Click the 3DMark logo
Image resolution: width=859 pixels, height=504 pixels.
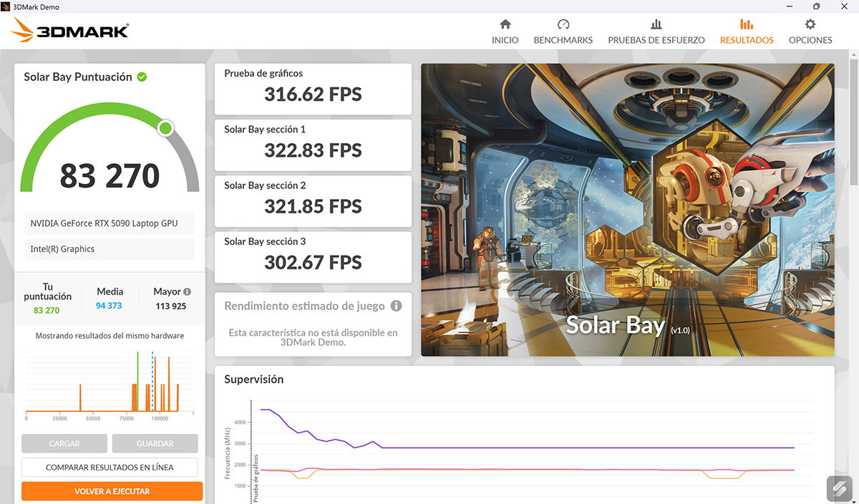point(70,31)
